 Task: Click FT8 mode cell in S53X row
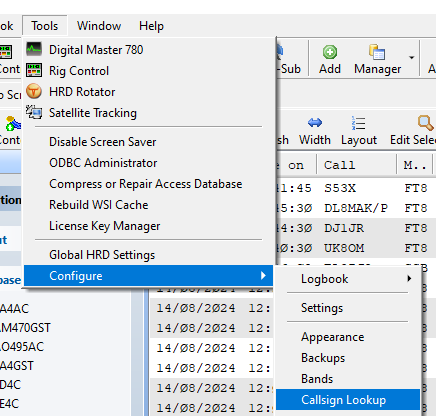click(416, 188)
